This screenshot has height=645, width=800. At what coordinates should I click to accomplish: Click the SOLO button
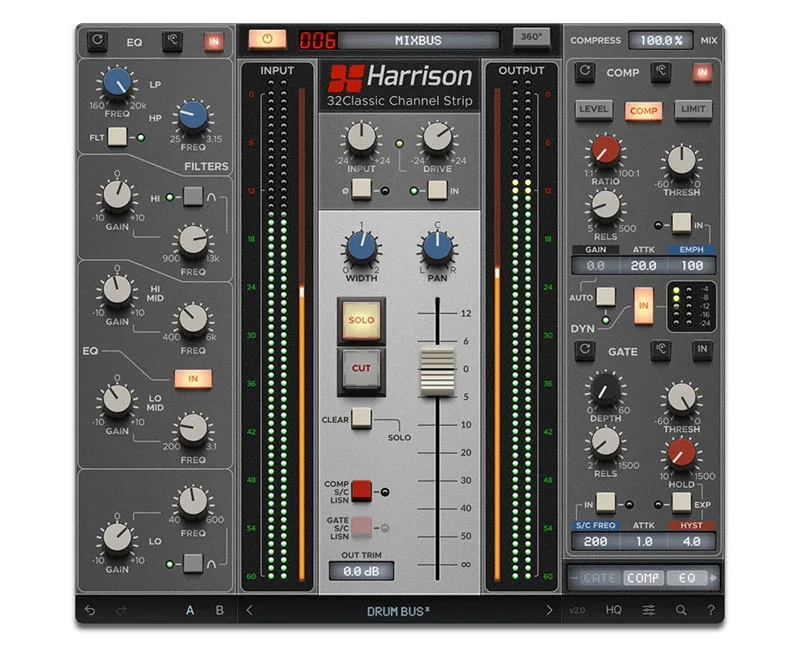(361, 320)
